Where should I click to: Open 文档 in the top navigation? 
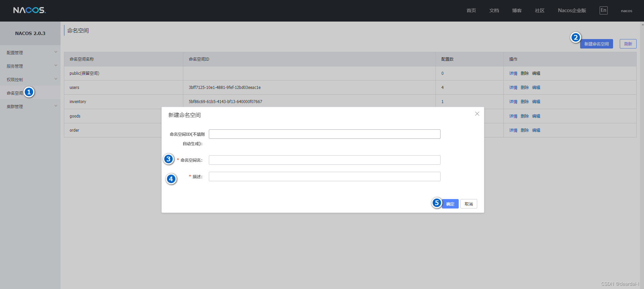click(x=494, y=10)
